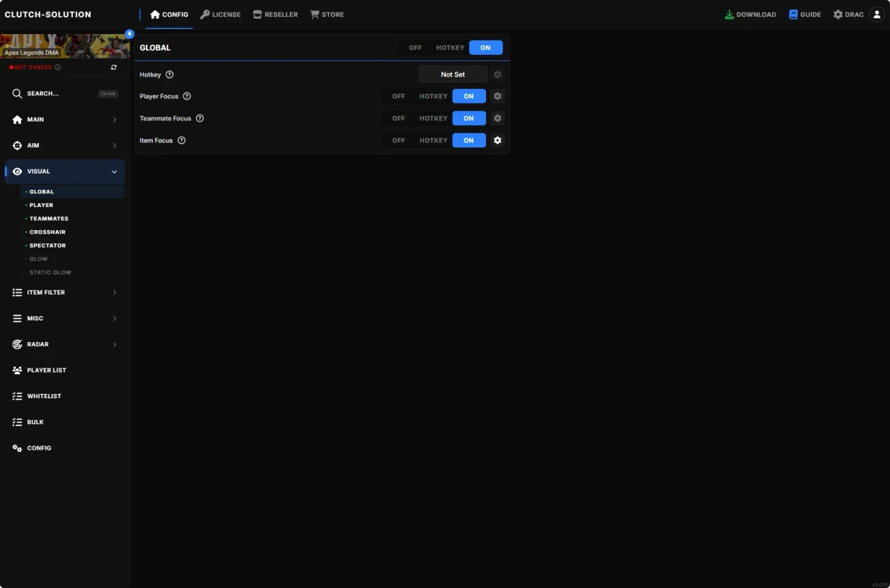Open the GUIDE link
890x588 pixels.
[x=804, y=14]
